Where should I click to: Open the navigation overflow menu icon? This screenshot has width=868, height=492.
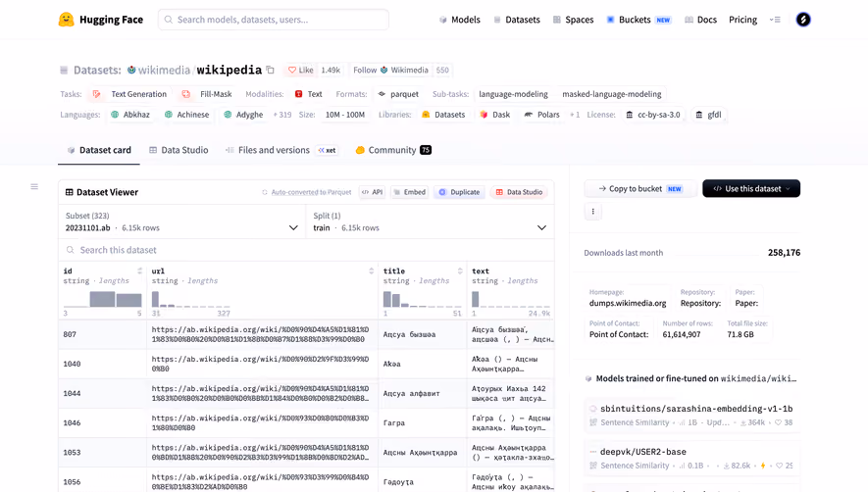(x=775, y=20)
